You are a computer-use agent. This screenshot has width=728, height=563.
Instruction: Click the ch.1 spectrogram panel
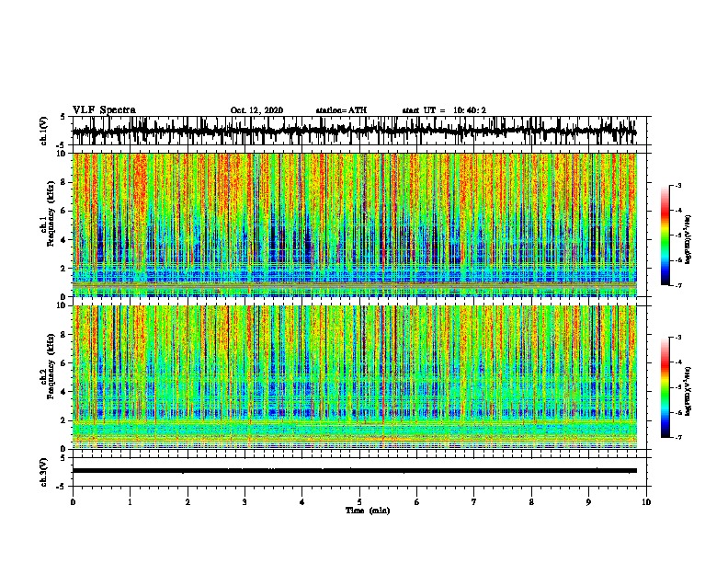(x=354, y=224)
